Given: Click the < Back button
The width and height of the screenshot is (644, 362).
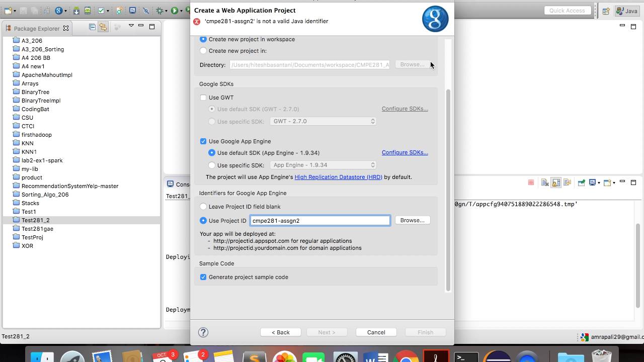Looking at the screenshot, I should pos(281,332).
